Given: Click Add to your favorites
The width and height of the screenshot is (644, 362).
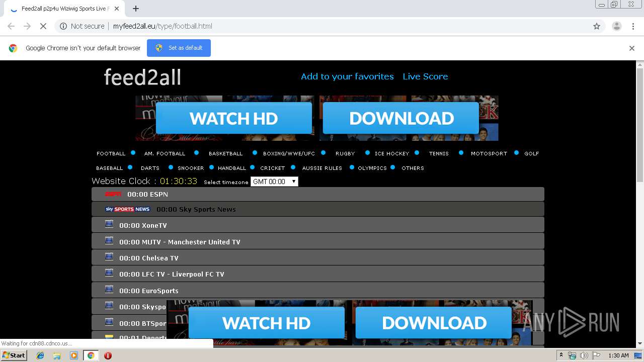Looking at the screenshot, I should [x=347, y=76].
